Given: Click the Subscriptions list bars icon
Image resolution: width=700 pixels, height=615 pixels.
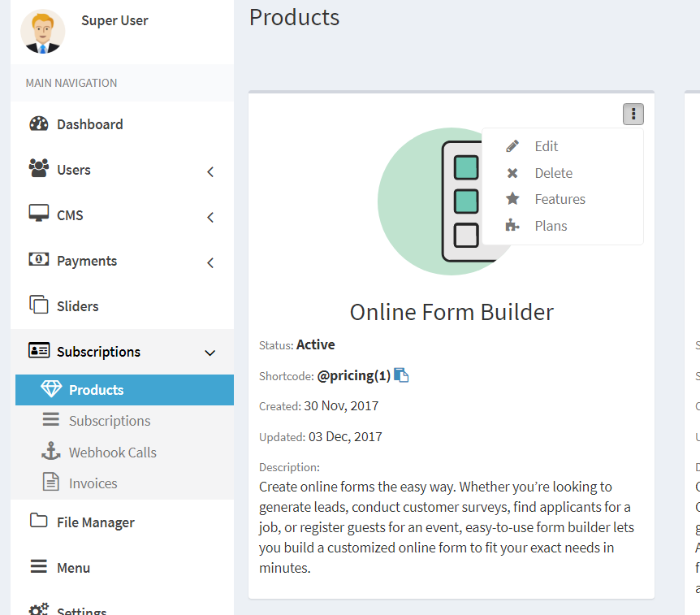Looking at the screenshot, I should pyautogui.click(x=51, y=419).
